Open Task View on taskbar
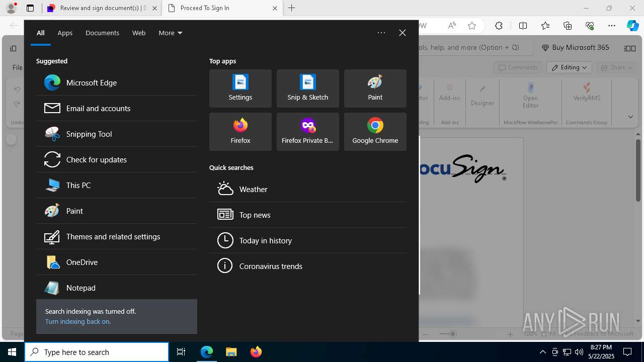 [x=181, y=352]
